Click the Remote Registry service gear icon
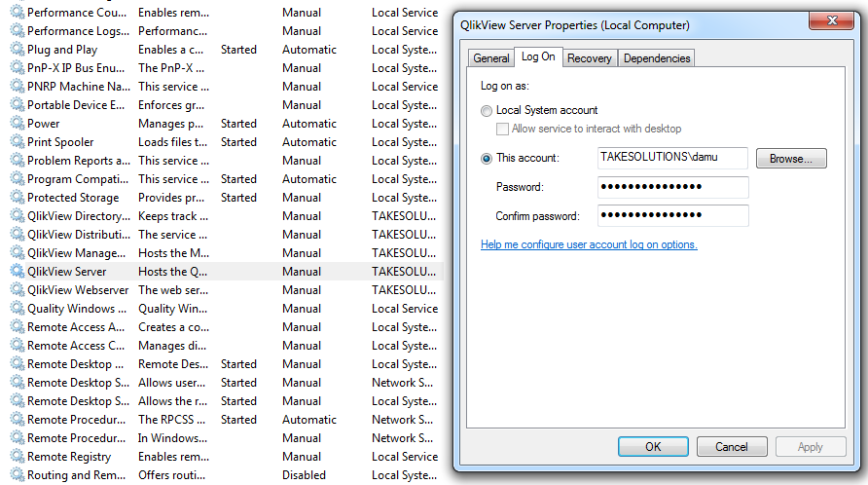This screenshot has width=868, height=485. pos(17,457)
